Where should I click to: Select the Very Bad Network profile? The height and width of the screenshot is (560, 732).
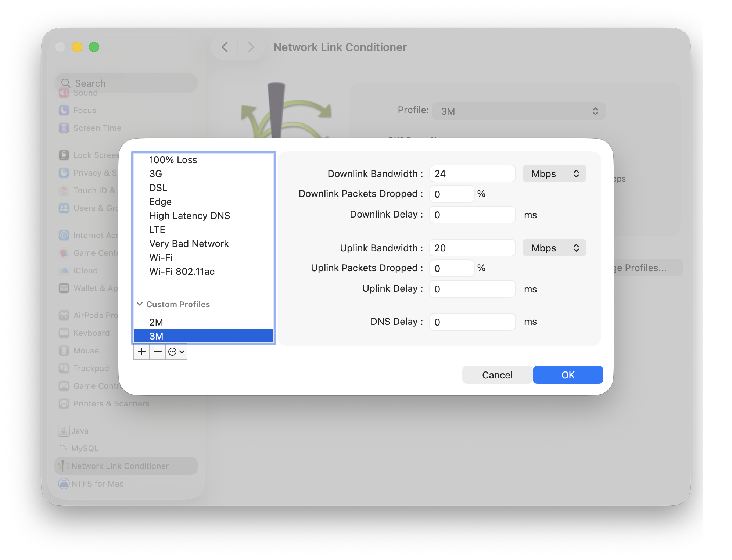(x=189, y=244)
